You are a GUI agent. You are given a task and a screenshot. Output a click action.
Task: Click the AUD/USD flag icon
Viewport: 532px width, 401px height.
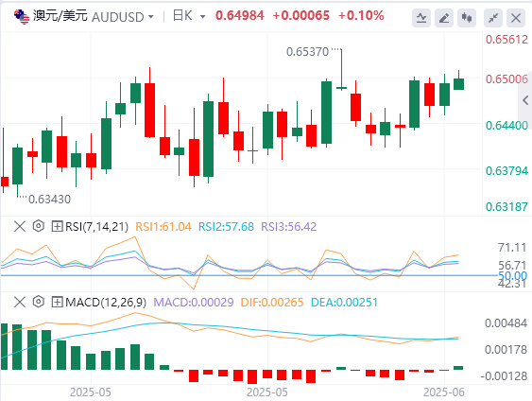[x=22, y=17]
